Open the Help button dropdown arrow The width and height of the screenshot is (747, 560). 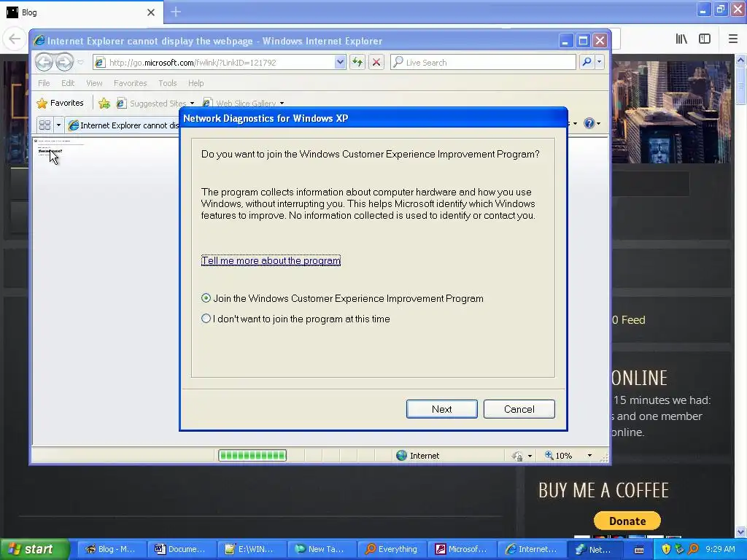[x=598, y=123]
